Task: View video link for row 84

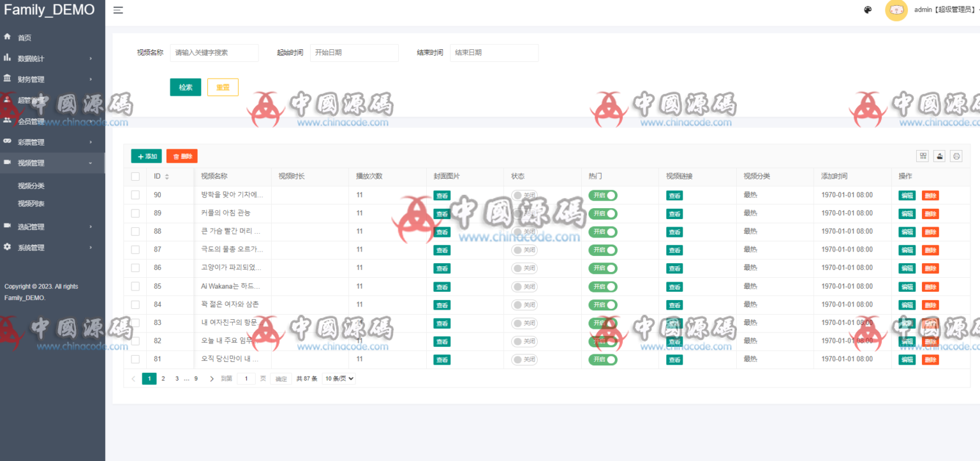Action: tap(674, 305)
